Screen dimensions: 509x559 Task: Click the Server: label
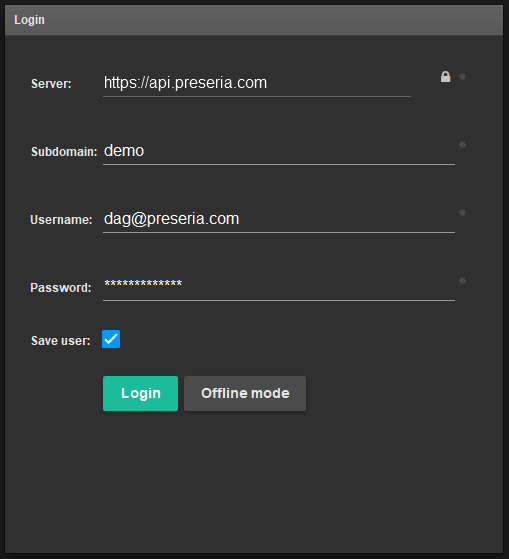click(x=51, y=84)
